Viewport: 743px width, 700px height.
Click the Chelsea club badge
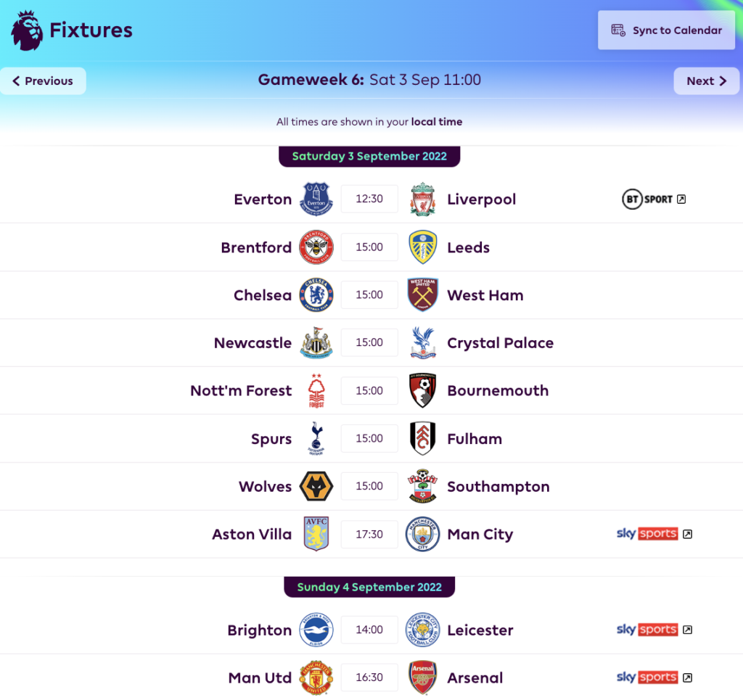316,295
